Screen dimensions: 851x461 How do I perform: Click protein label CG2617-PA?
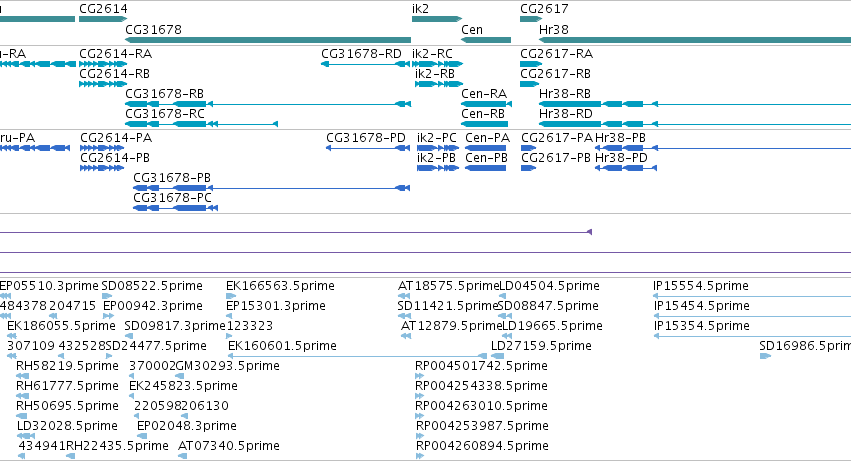click(x=557, y=138)
